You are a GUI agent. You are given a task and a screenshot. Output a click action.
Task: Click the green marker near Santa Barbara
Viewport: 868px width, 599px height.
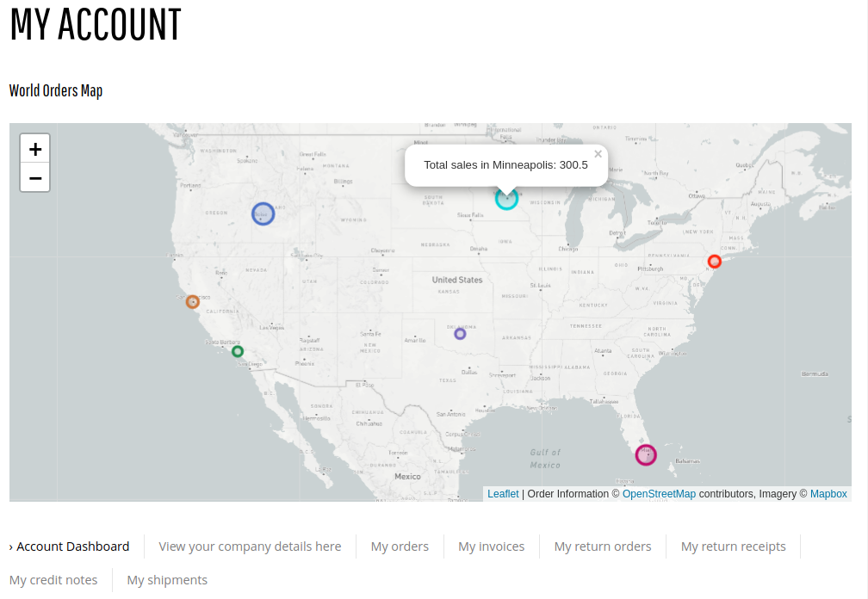pos(238,351)
